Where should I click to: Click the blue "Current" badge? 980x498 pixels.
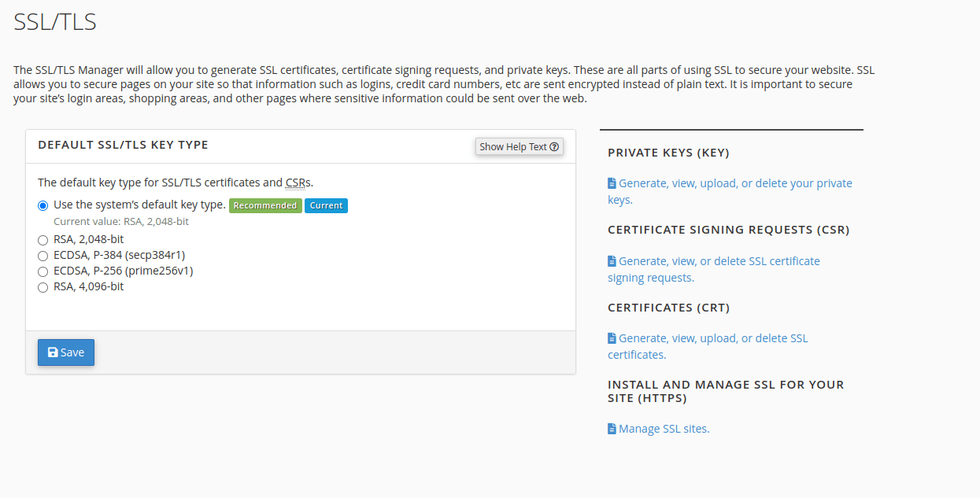(326, 205)
